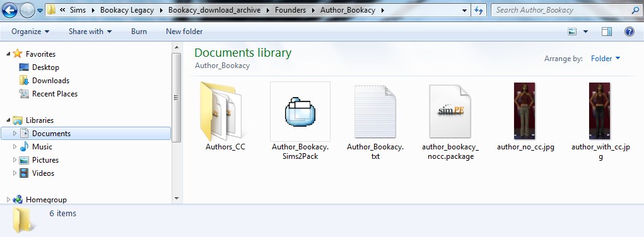
Task: Toggle the preview pane
Action: (607, 32)
